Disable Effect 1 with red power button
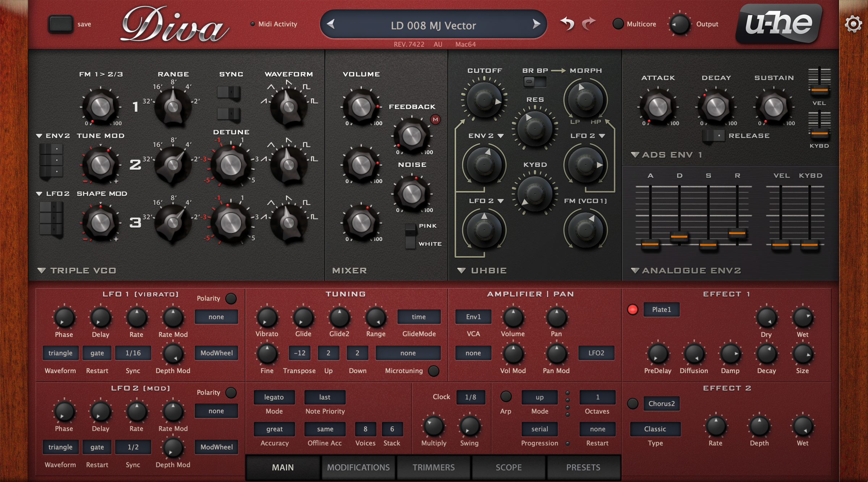This screenshot has height=482, width=868. [632, 309]
